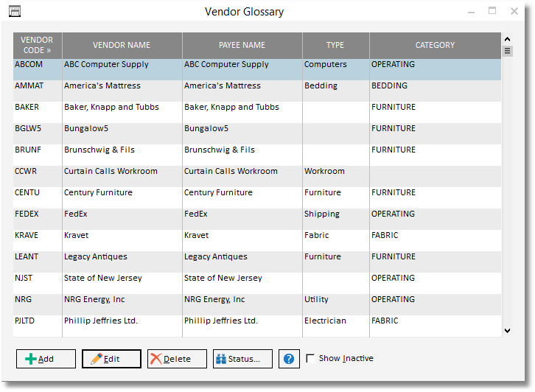This screenshot has width=535, height=392.
Task: Select the LEANT vendor code cell
Action: [x=38, y=262]
